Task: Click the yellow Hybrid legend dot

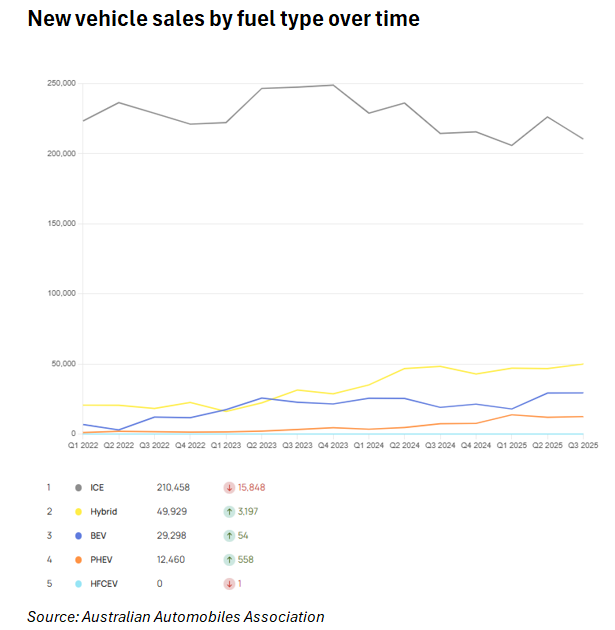Action: click(x=78, y=511)
